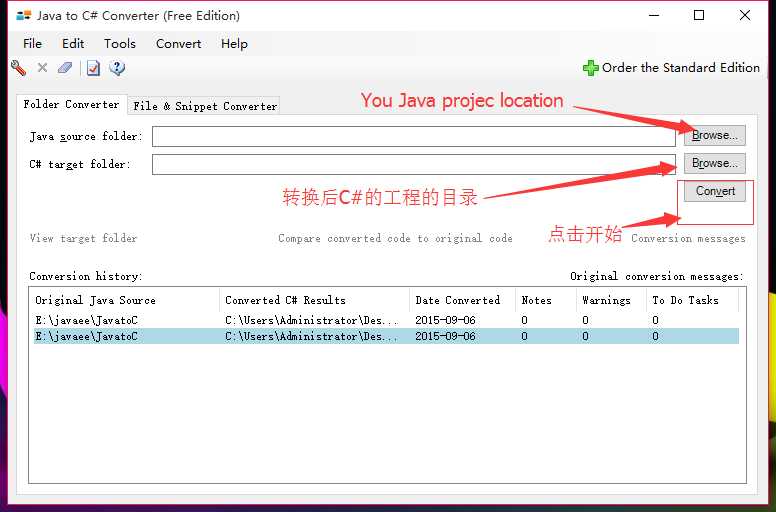Open the options wrench tool icon
This screenshot has height=512, width=776.
coord(18,68)
